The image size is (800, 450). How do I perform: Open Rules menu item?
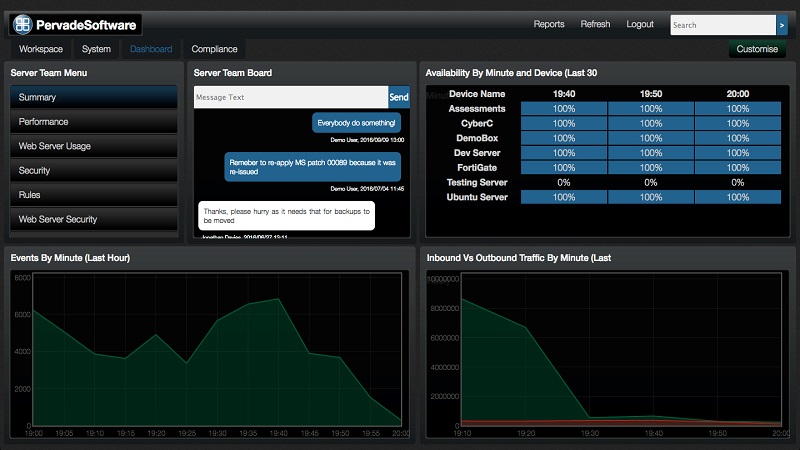point(94,195)
